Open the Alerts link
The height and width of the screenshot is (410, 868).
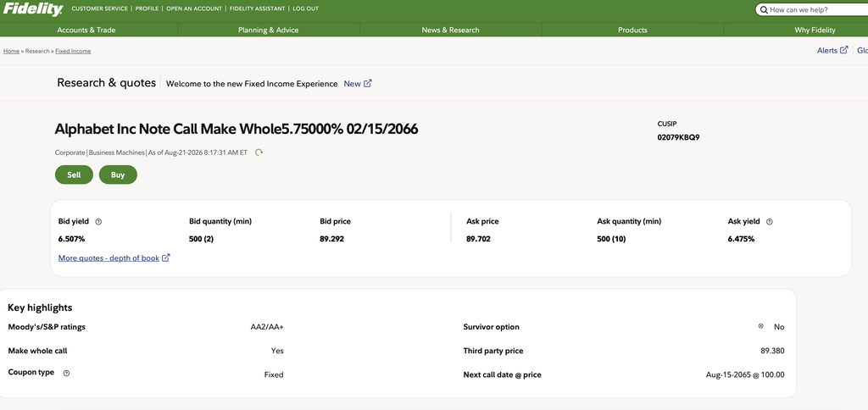pyautogui.click(x=827, y=50)
